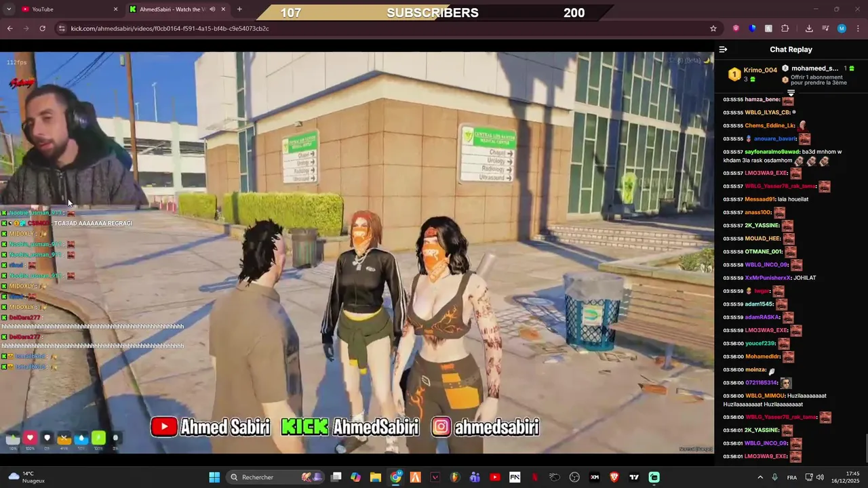Open Brave browser from taskbar
The height and width of the screenshot is (488, 868).
tap(614, 477)
